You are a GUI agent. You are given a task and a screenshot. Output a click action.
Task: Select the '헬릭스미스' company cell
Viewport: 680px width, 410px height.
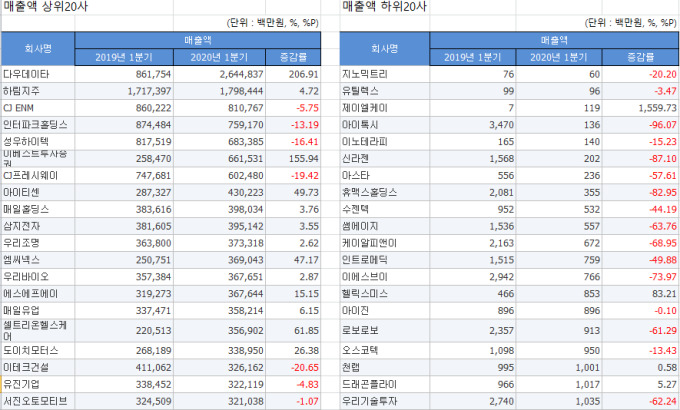[x=385, y=294]
